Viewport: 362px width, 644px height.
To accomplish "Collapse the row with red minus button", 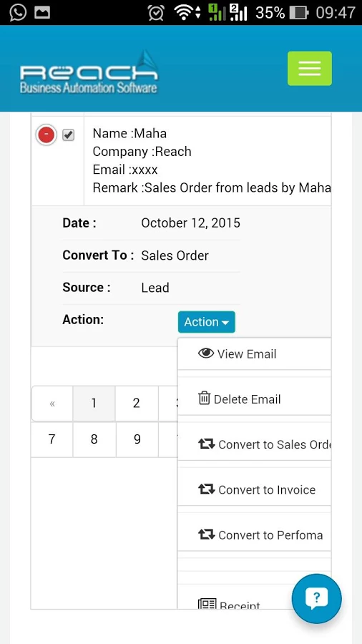I will pos(46,135).
